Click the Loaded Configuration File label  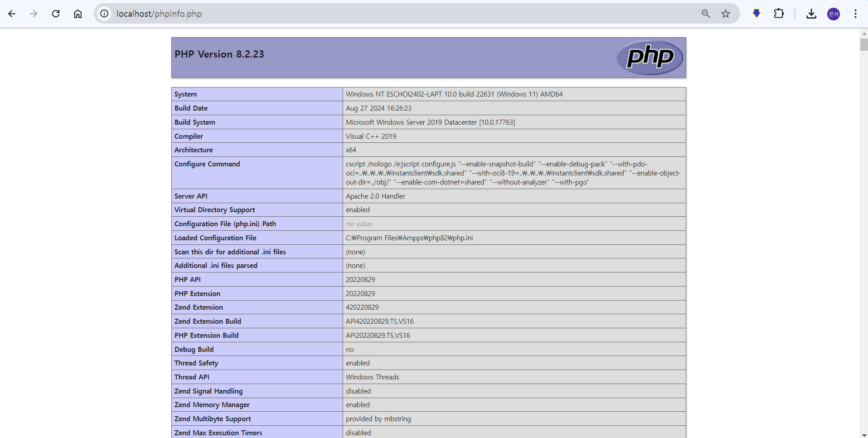[215, 238]
